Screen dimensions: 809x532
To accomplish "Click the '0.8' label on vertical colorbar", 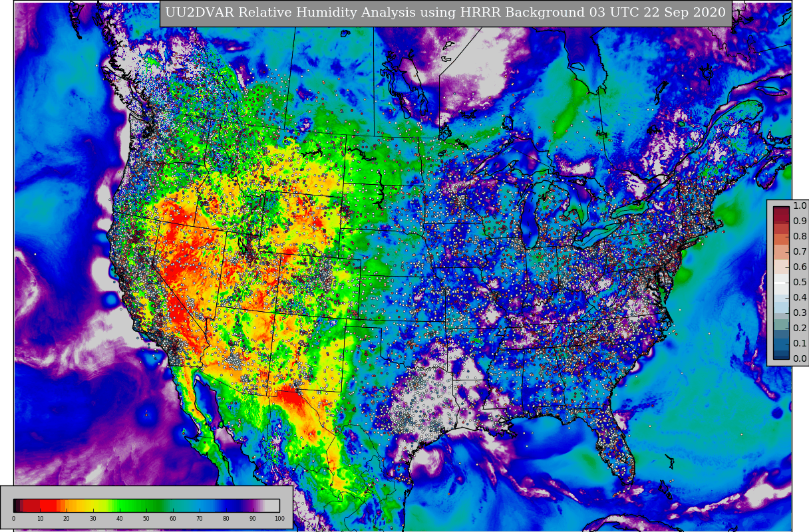I will pyautogui.click(x=800, y=236).
